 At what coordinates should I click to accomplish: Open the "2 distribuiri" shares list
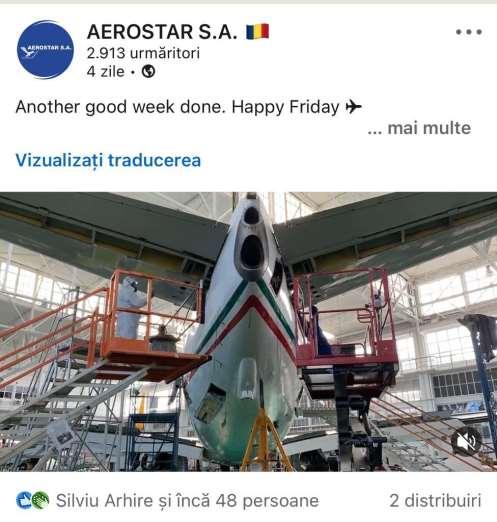(435, 501)
